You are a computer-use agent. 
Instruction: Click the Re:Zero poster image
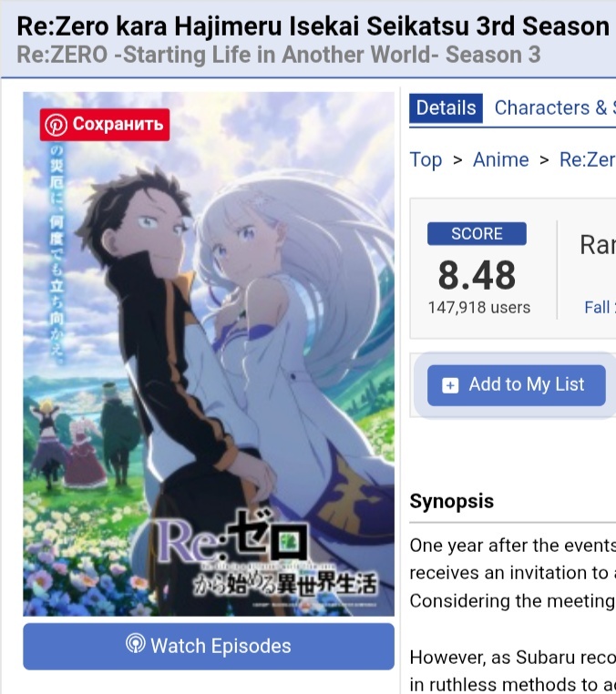click(x=209, y=353)
